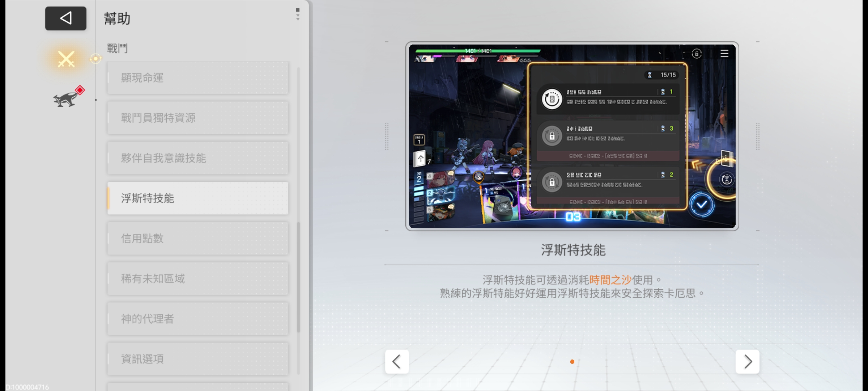Select the 神的代理者 entry

pyautogui.click(x=198, y=319)
